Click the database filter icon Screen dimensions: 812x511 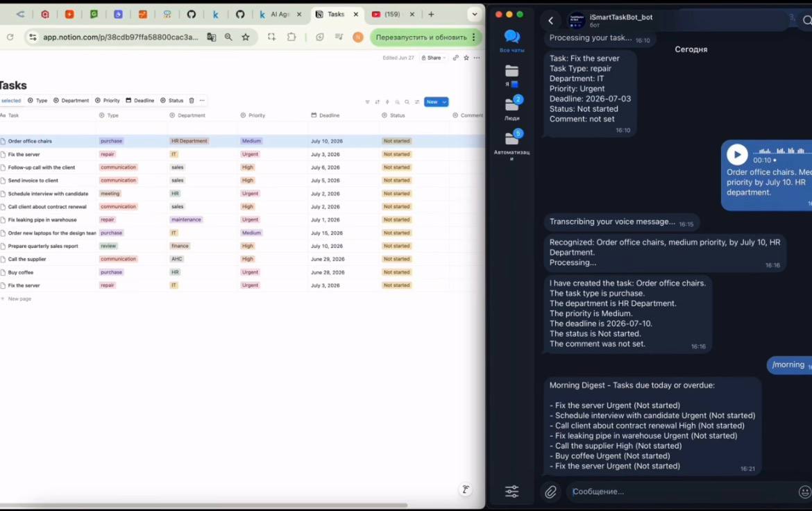(367, 102)
